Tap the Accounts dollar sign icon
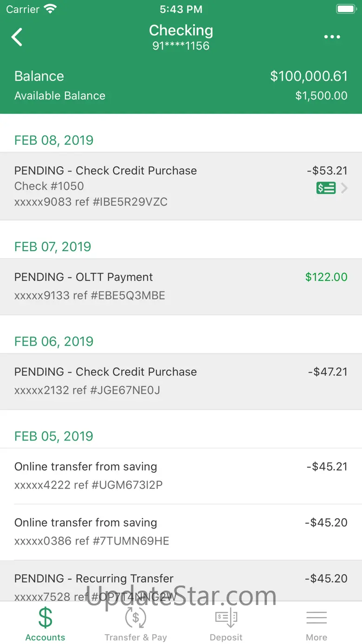This screenshot has width=362, height=644. [45, 618]
